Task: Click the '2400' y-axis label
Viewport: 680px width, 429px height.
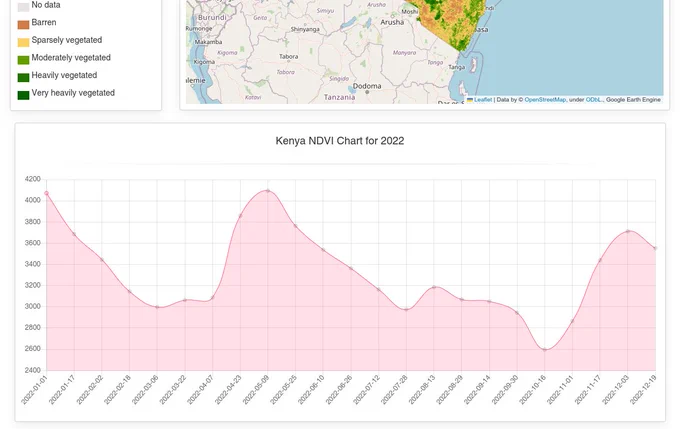Action: click(33, 370)
